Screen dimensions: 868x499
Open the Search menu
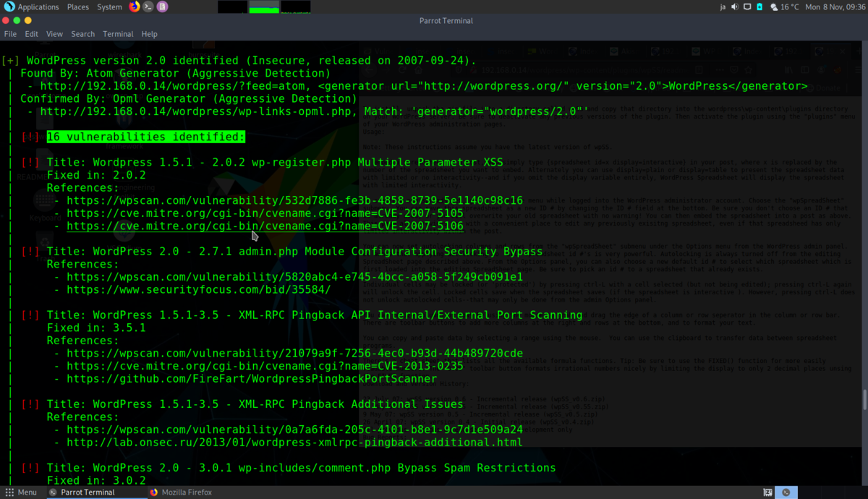pyautogui.click(x=82, y=34)
